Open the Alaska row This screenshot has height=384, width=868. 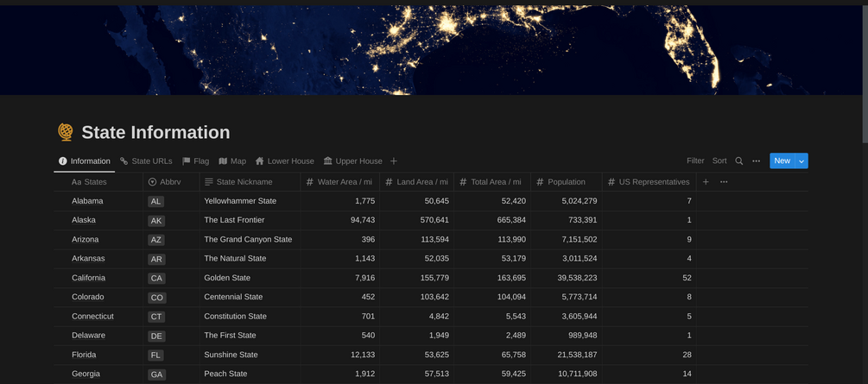(x=84, y=220)
